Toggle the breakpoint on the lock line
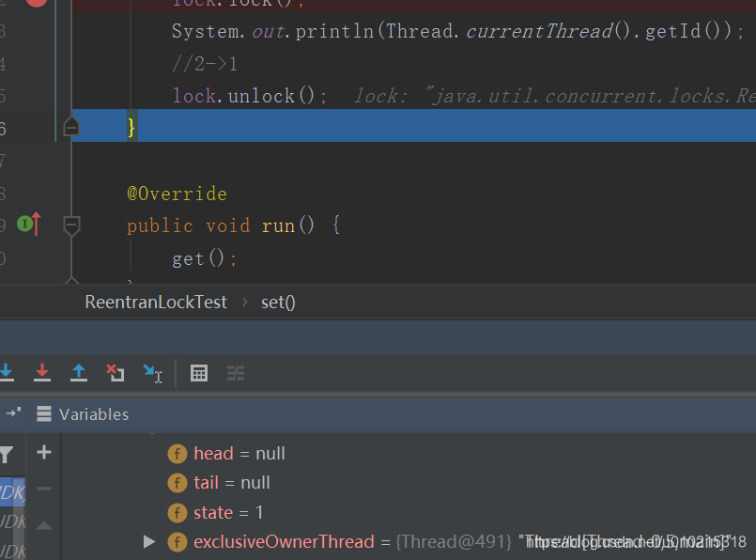756x560 pixels. (37, 2)
